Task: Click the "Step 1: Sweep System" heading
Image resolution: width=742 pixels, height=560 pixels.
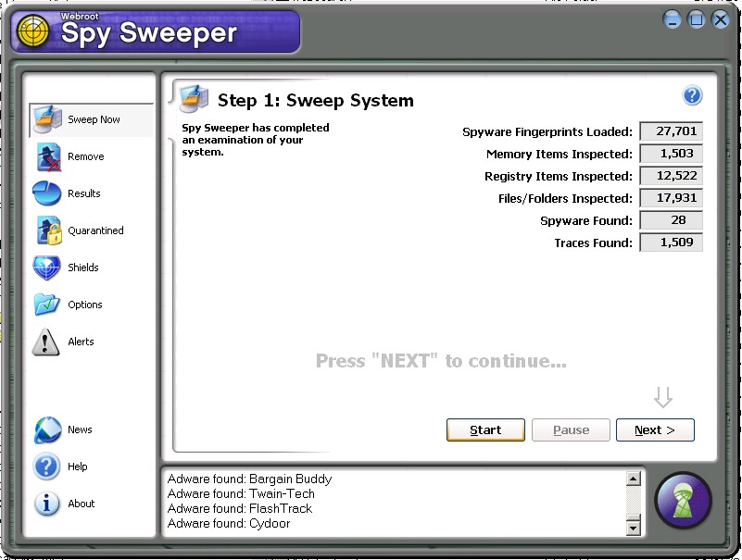Action: tap(316, 100)
